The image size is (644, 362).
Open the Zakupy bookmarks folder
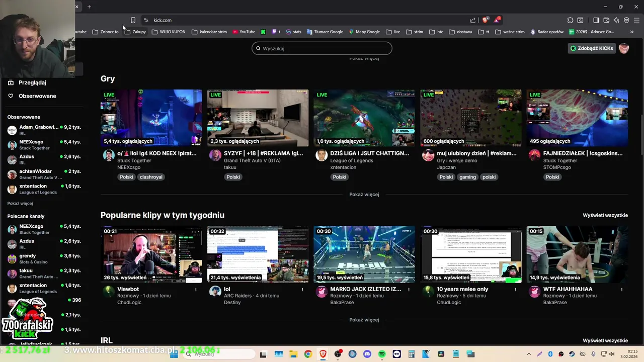[135, 32]
